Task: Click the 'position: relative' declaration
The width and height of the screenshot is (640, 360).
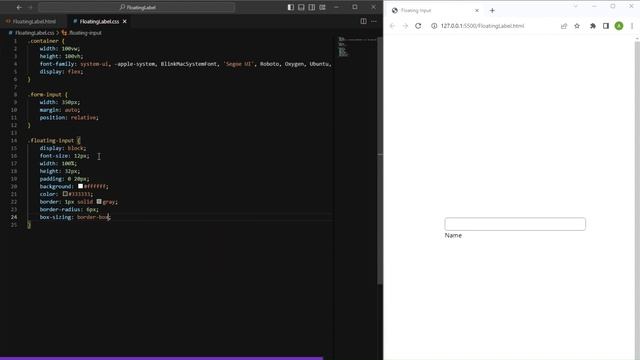Action: [69, 118]
